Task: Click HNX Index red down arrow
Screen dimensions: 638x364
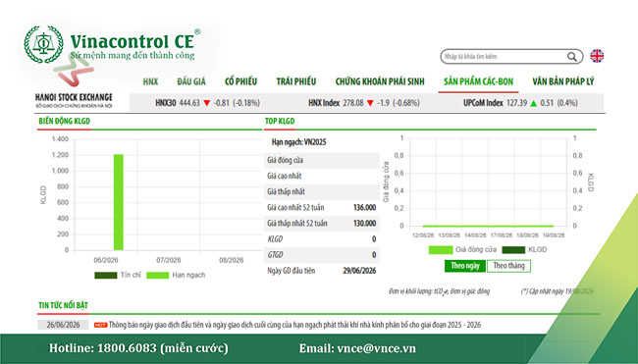Action: coord(370,103)
